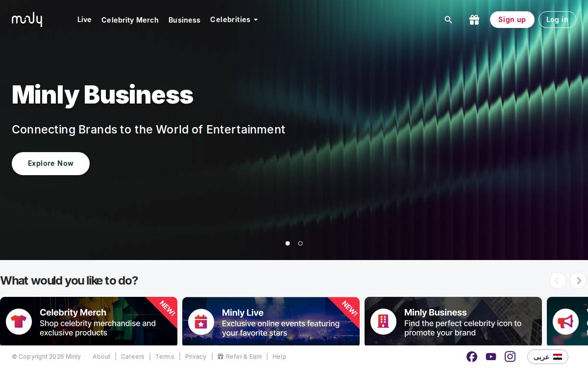
Task: Click the Explore Now button
Action: click(x=50, y=163)
